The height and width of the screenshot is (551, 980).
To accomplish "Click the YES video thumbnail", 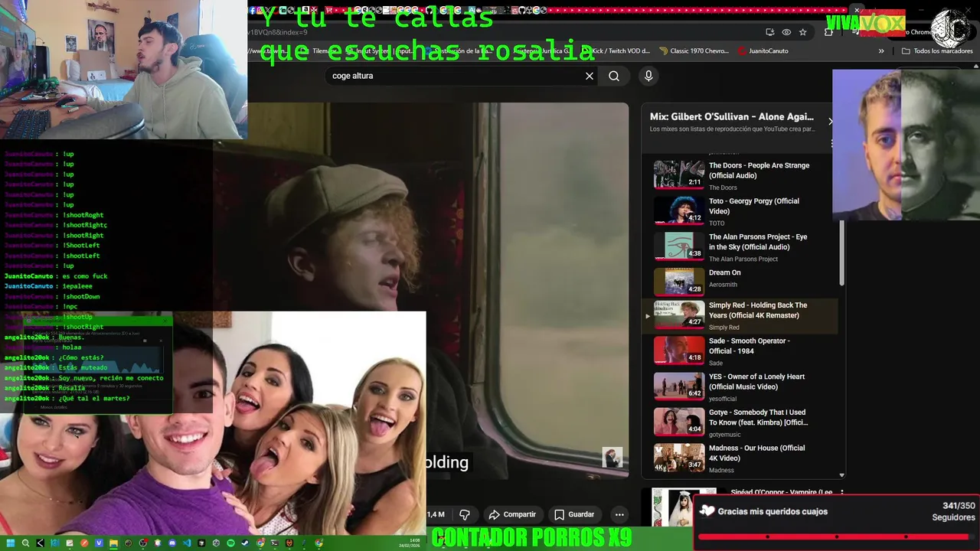I will point(679,386).
